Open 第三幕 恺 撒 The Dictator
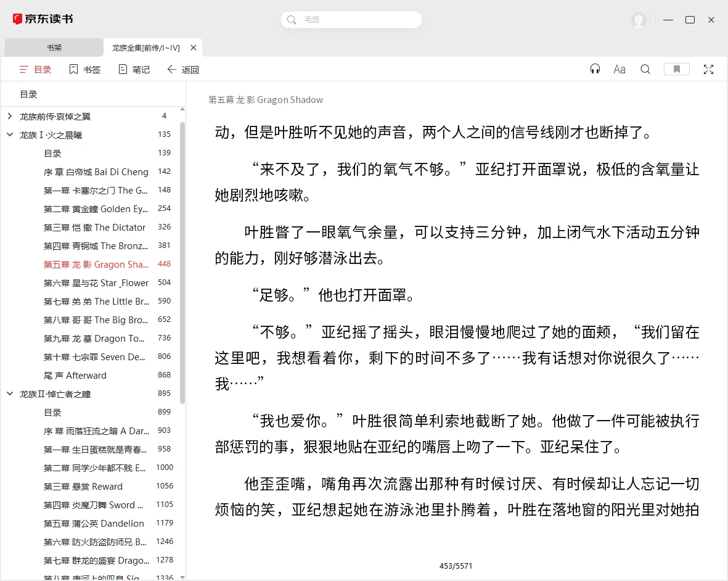 tap(95, 228)
